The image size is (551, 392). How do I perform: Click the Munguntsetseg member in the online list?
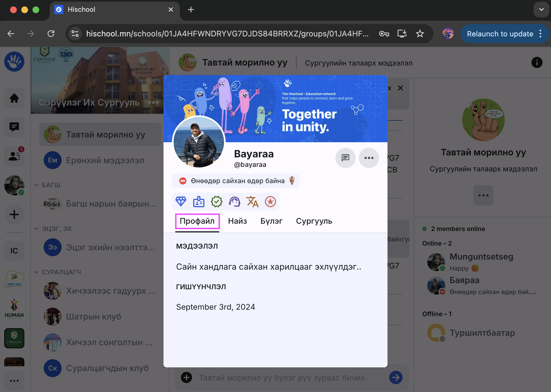click(481, 257)
